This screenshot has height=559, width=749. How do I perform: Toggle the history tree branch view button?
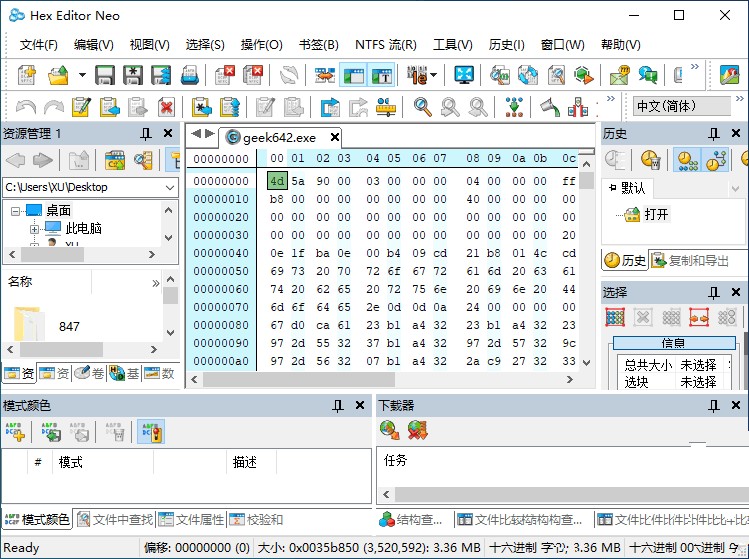click(716, 160)
